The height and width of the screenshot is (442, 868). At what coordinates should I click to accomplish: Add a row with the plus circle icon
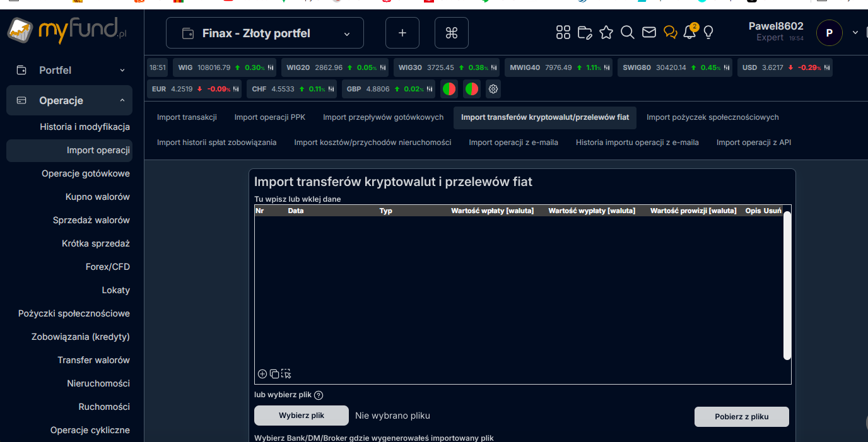(x=262, y=374)
